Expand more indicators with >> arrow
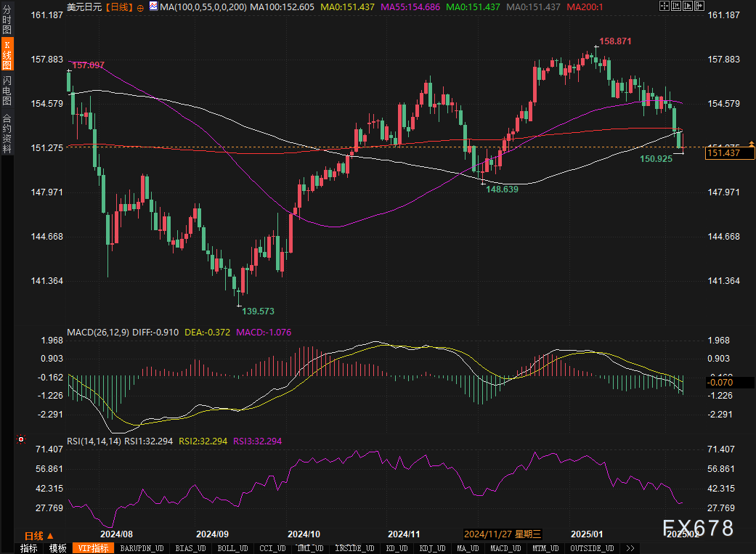Image resolution: width=756 pixels, height=554 pixels. coord(630,548)
